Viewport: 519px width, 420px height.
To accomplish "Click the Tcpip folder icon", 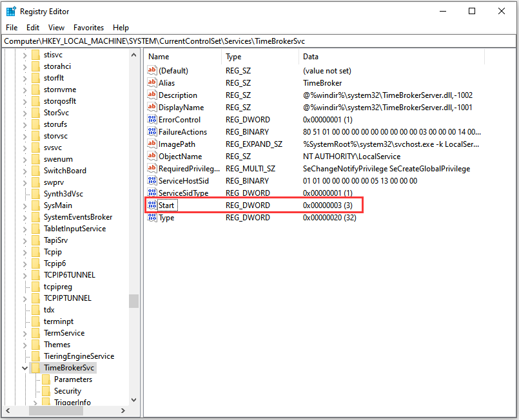I will coord(35,252).
